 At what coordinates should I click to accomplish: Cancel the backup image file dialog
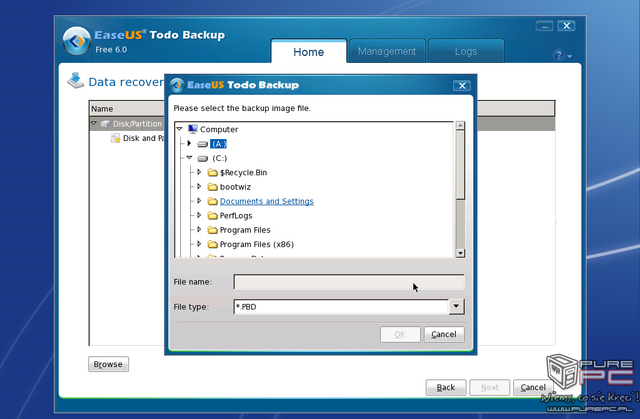(444, 335)
